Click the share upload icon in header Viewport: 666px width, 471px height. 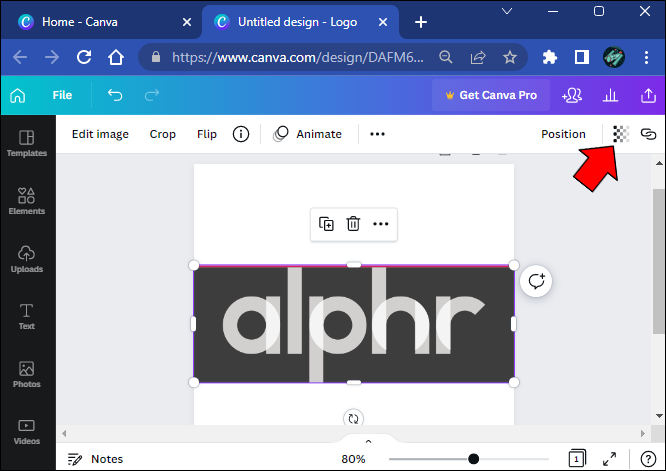[648, 95]
